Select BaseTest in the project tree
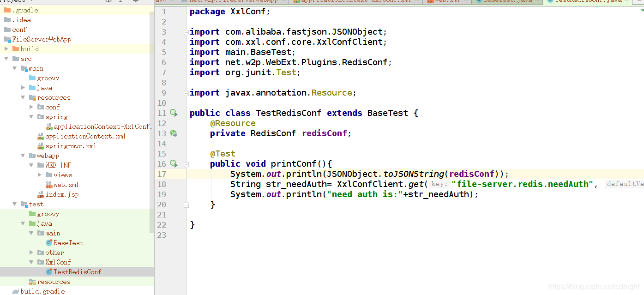Image resolution: width=644 pixels, height=295 pixels. point(68,243)
